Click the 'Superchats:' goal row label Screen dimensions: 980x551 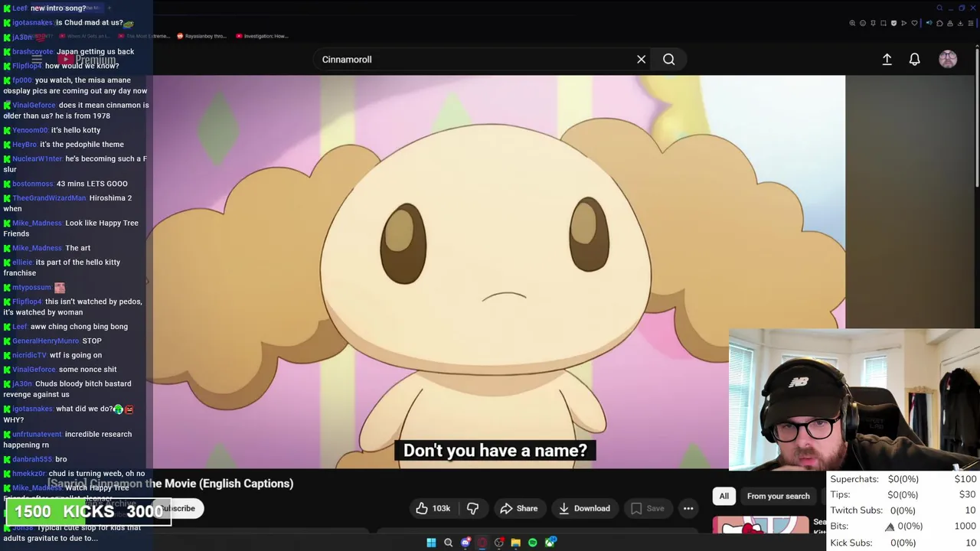(x=854, y=479)
